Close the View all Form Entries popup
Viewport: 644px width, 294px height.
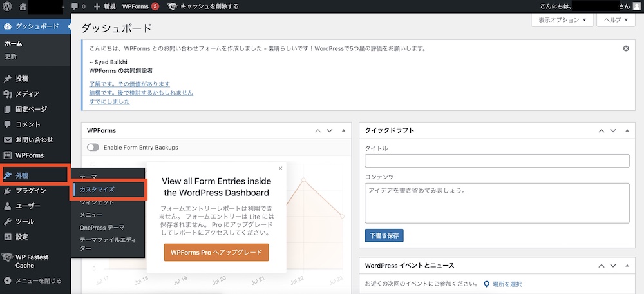[x=281, y=168]
